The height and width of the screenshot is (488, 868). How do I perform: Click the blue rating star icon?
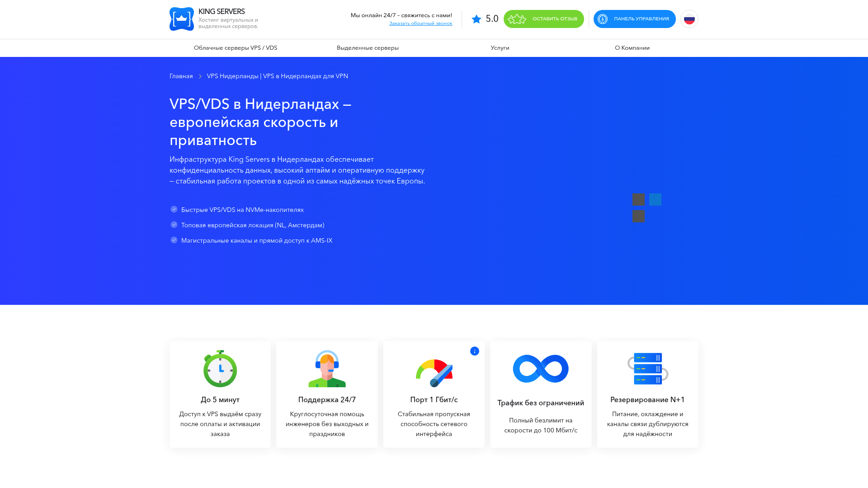point(476,19)
